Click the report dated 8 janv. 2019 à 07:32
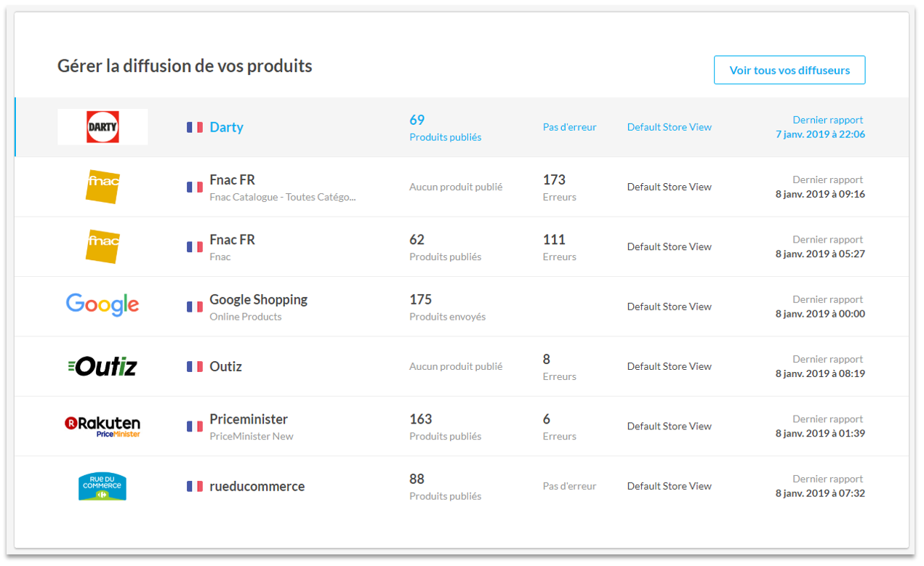924x566 pixels. coord(820,486)
